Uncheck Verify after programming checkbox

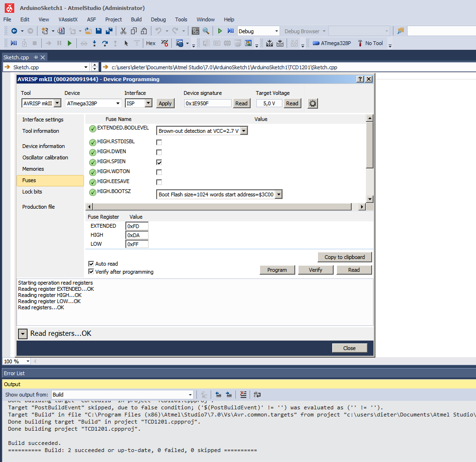91,271
